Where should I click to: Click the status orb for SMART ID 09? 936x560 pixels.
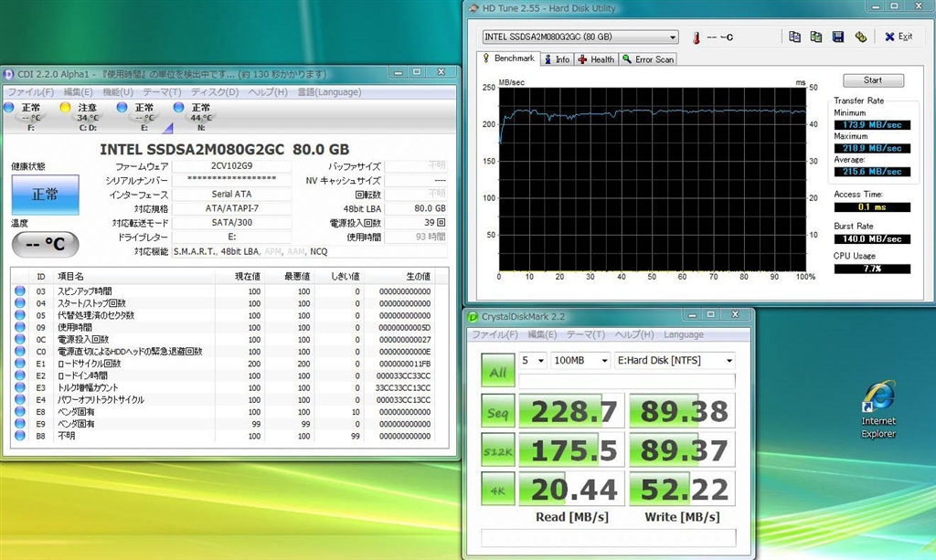pyautogui.click(x=20, y=327)
